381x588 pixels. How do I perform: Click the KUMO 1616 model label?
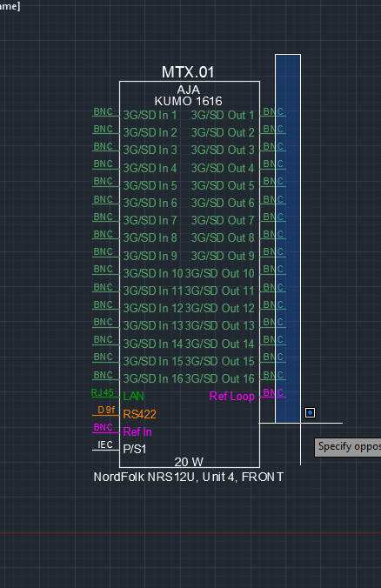[188, 101]
